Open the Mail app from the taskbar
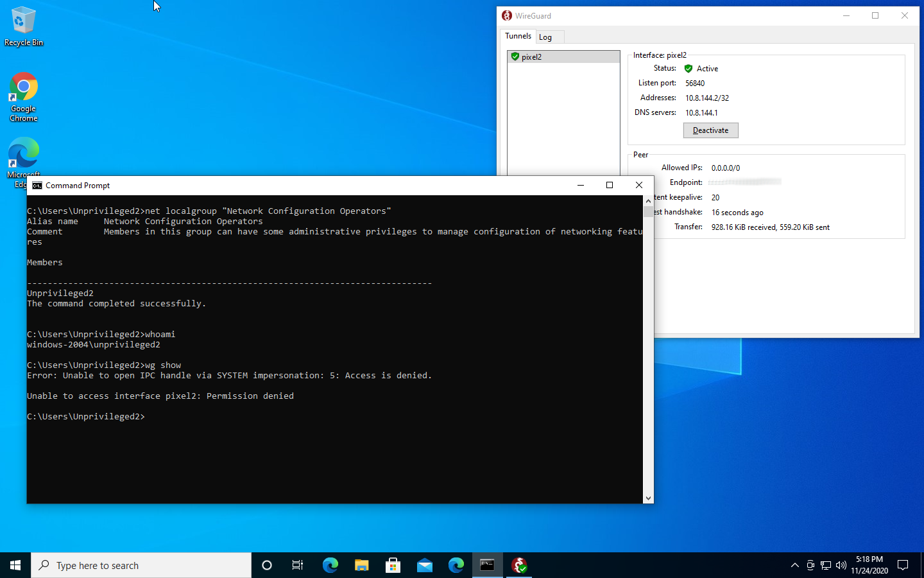This screenshot has height=578, width=924. pyautogui.click(x=424, y=565)
